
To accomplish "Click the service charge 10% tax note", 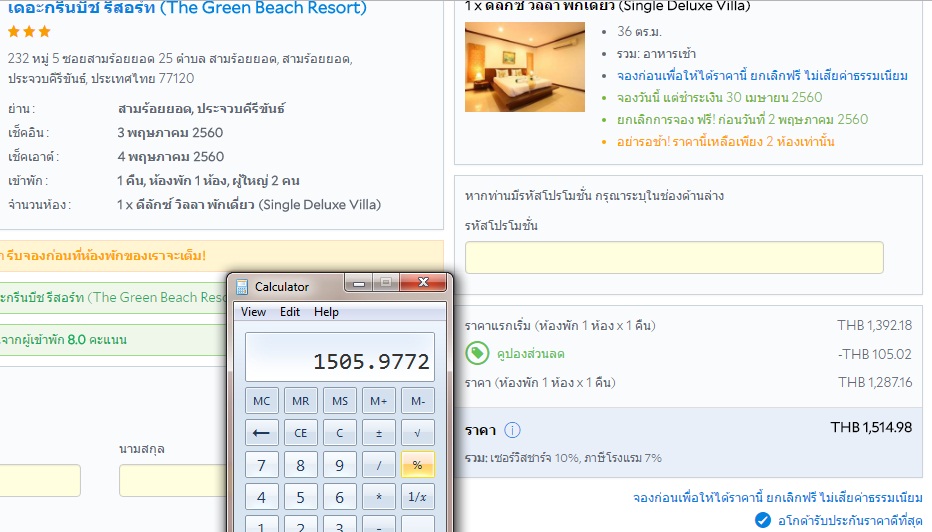I will [563, 458].
